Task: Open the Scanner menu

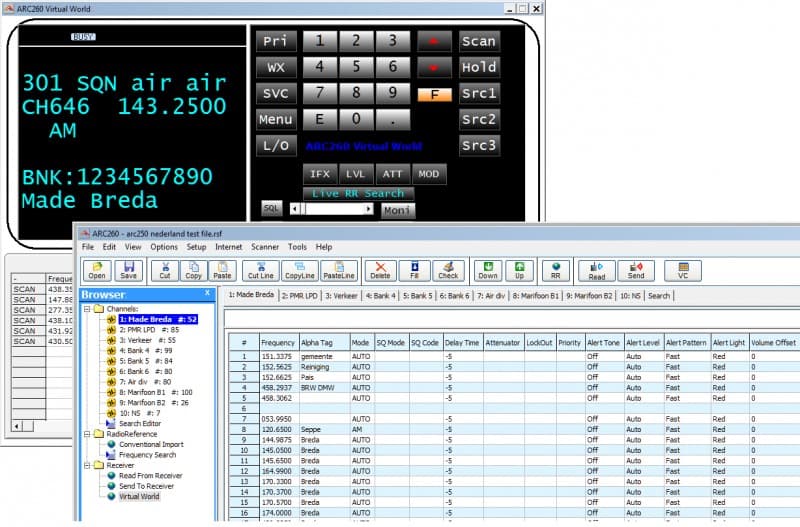Action: coord(265,247)
